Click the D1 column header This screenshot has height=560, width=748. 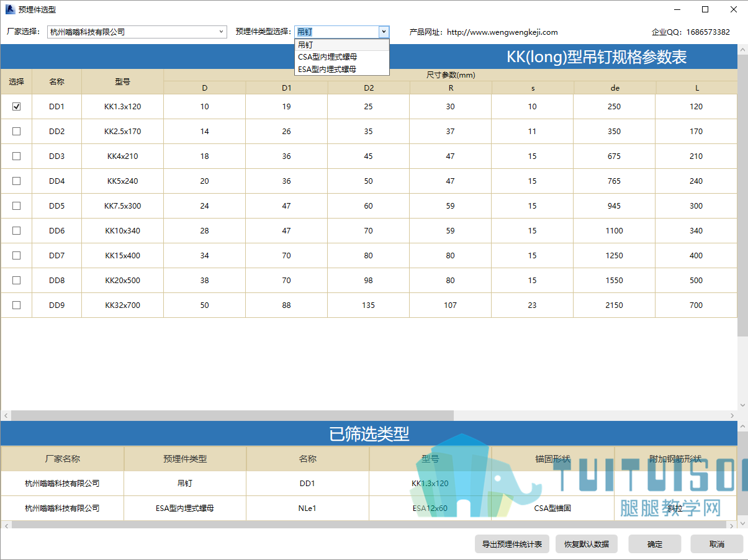pyautogui.click(x=286, y=88)
